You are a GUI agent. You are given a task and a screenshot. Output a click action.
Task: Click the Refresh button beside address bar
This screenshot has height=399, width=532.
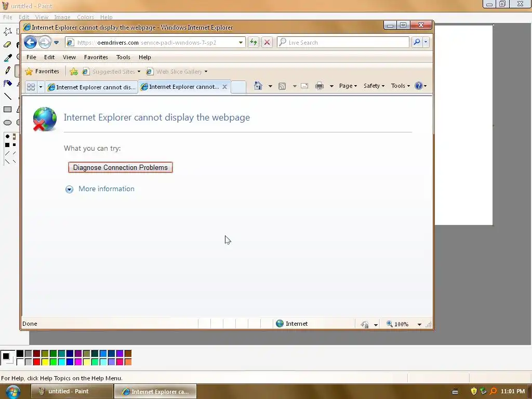(x=254, y=43)
